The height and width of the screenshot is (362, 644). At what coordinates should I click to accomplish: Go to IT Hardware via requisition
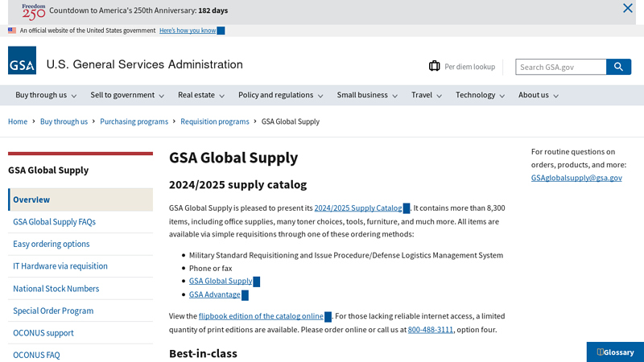tap(80, 266)
